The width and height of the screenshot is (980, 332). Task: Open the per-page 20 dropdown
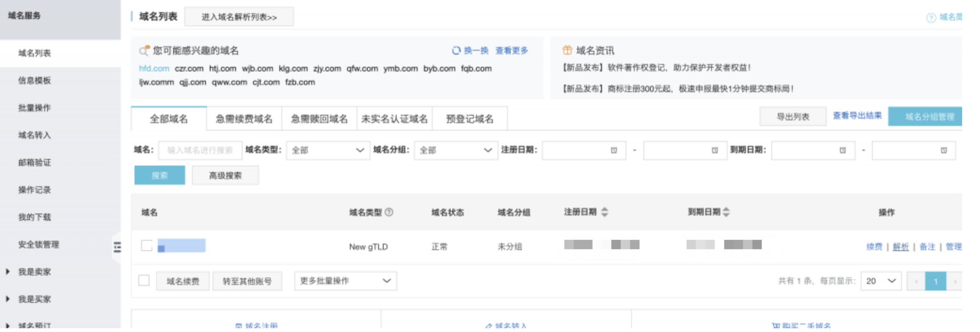pyautogui.click(x=881, y=281)
